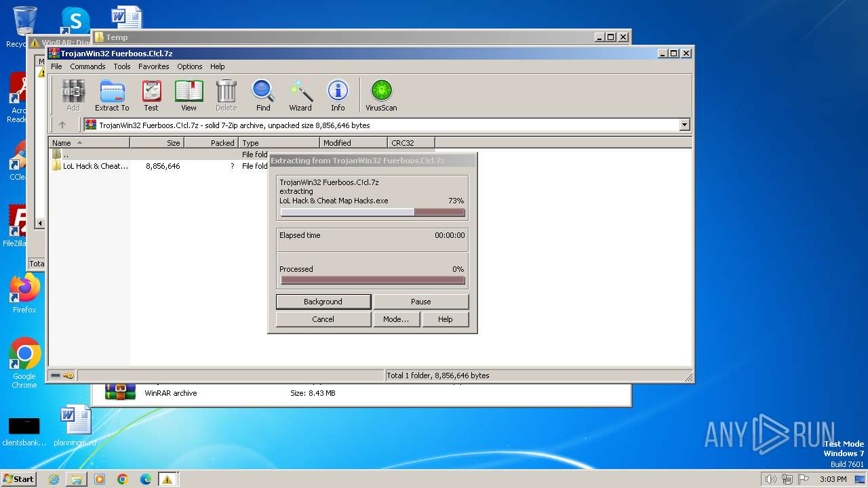Click the taskbar clock showing 3:03 PM
868x488 pixels.
pyautogui.click(x=833, y=479)
